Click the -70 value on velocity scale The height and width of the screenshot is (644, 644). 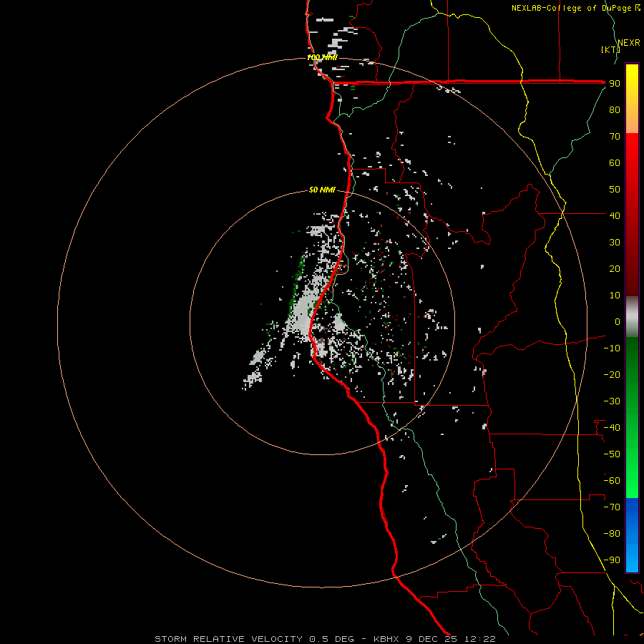point(612,507)
